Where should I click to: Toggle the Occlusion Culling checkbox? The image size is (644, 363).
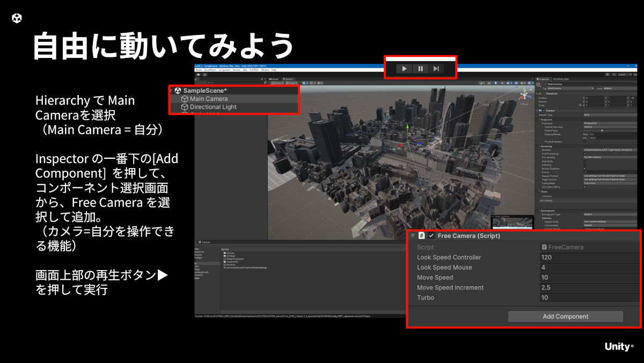click(x=585, y=187)
